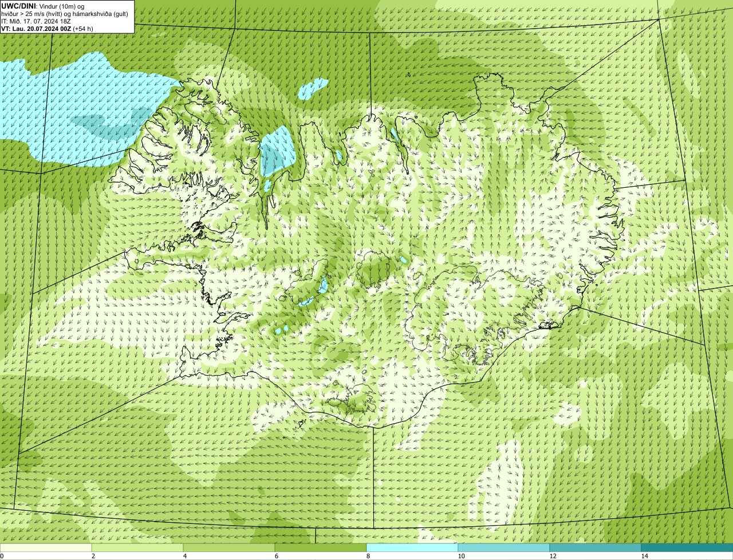Click the "IT: Mið. 17. 07. 2024 18Z" line
Viewport: 733px width, 560px height.
(x=36, y=21)
